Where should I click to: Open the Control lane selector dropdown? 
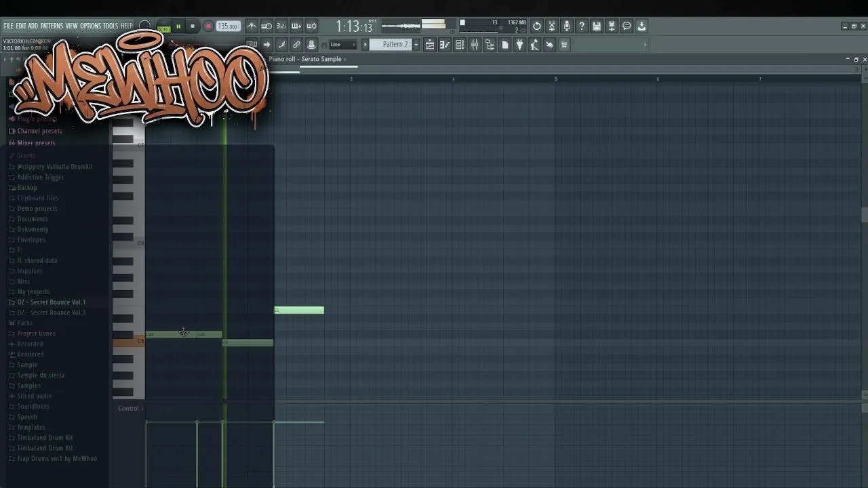coord(130,409)
